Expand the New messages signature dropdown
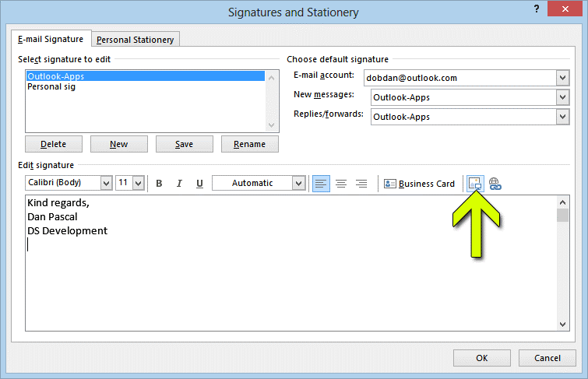The image size is (588, 379). [562, 97]
